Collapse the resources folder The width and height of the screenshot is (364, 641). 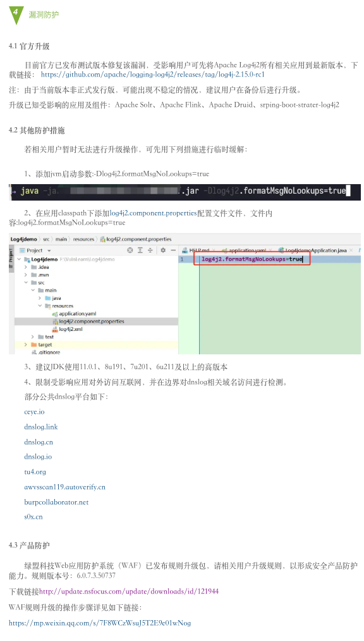coord(40,306)
